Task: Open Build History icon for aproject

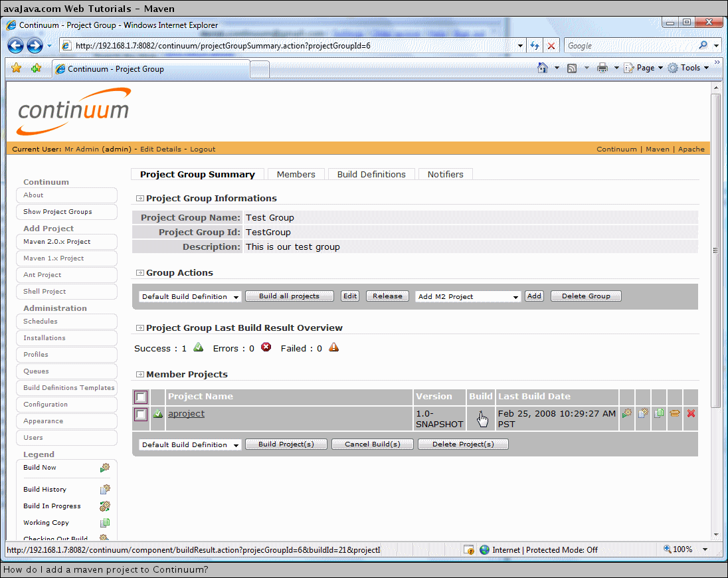Action: 643,413
